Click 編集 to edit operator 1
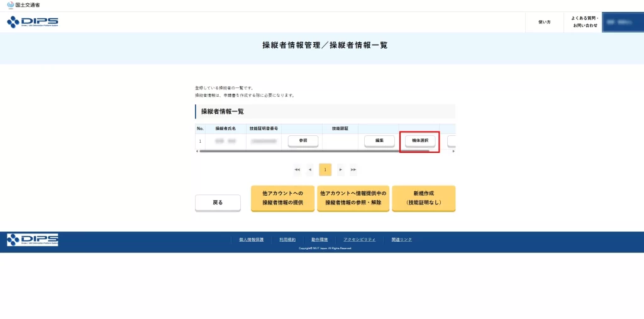Viewport: 644px width, 319px height. (x=380, y=141)
